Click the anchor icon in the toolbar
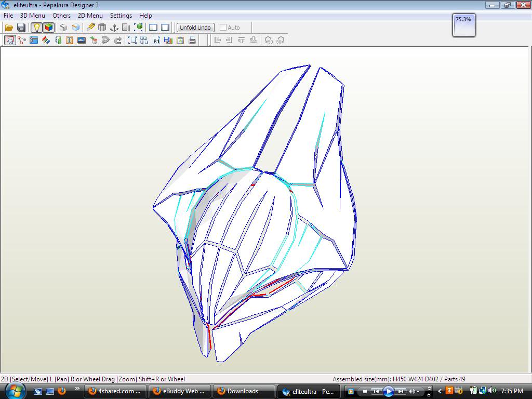 point(114,28)
